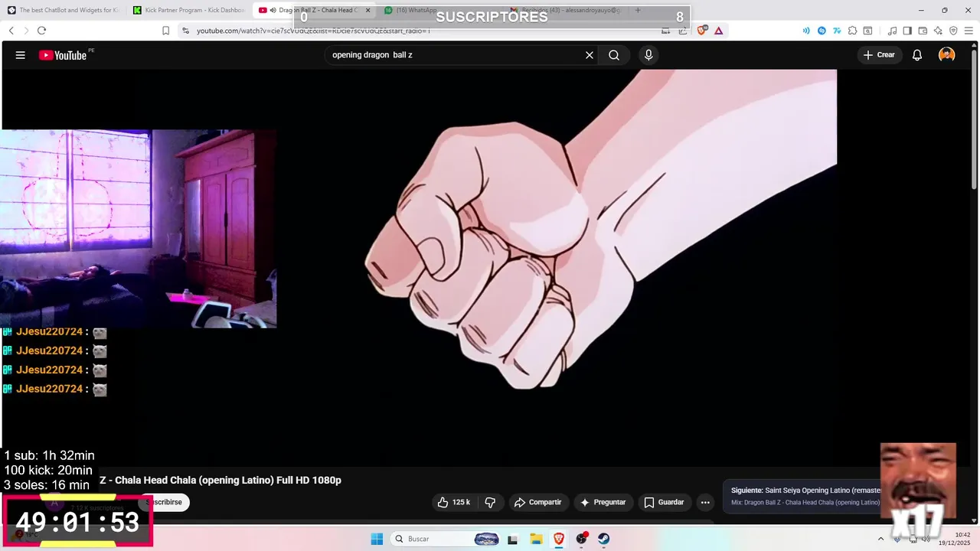This screenshot has width=980, height=551.
Task: Click the video title Chala Head Chala
Action: pyautogui.click(x=220, y=480)
